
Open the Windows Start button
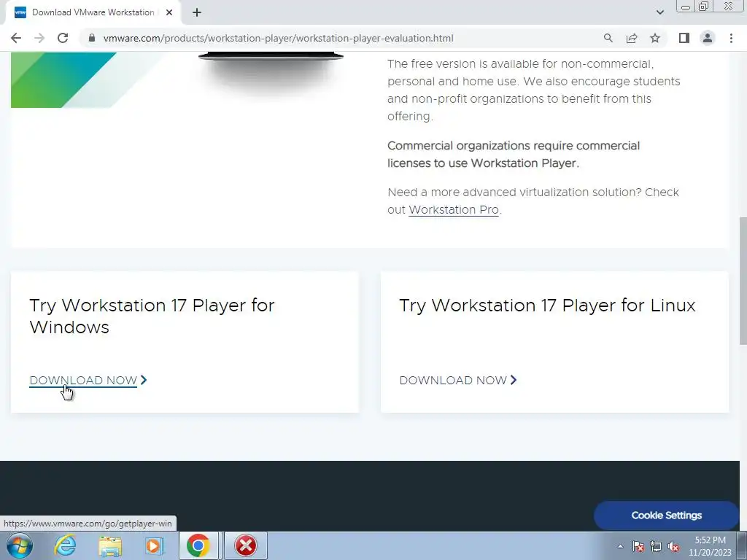(19, 545)
